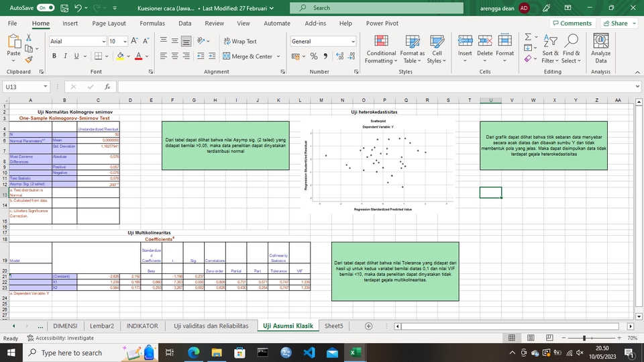Click the Format Painter brush icon
Viewport: 644px width, 362px height.
tap(29, 60)
